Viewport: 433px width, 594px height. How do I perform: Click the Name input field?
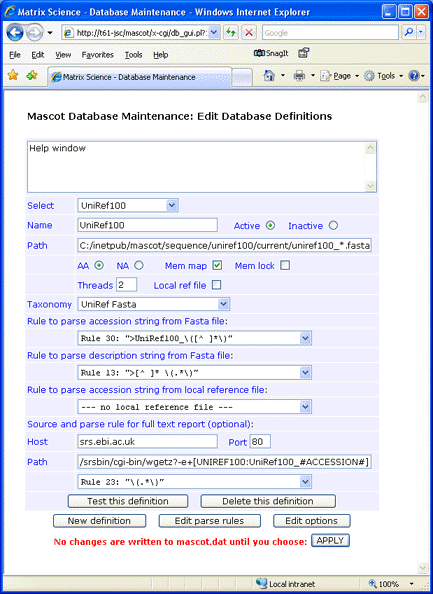(x=147, y=225)
